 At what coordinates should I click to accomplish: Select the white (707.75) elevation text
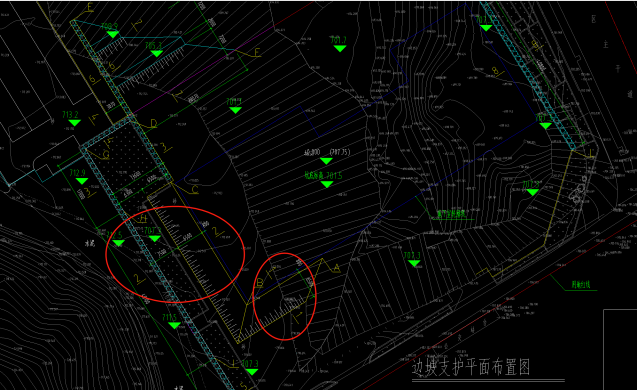340,152
